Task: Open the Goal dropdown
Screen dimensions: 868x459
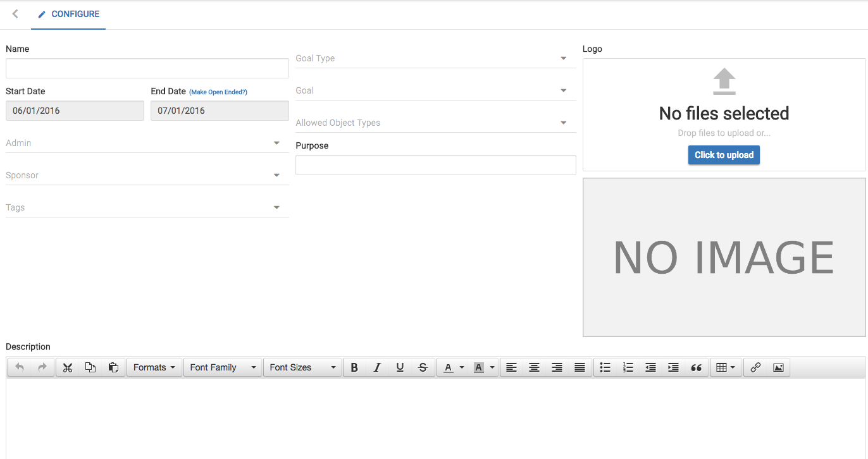Action: click(x=436, y=90)
